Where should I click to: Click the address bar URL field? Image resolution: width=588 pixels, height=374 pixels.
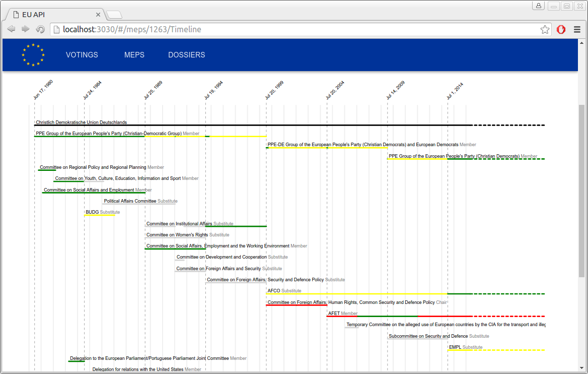pos(300,29)
